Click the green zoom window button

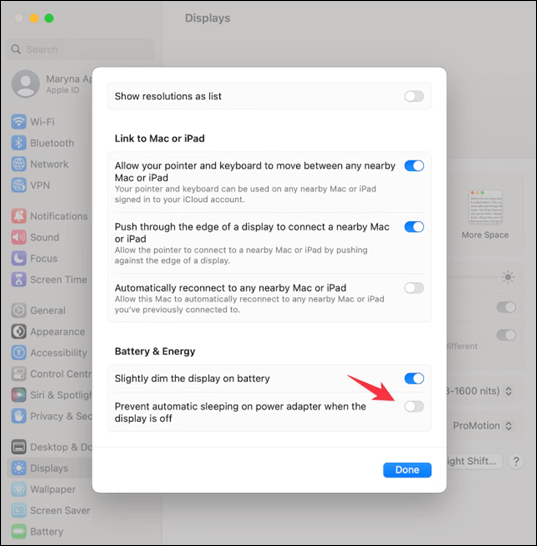[49, 18]
